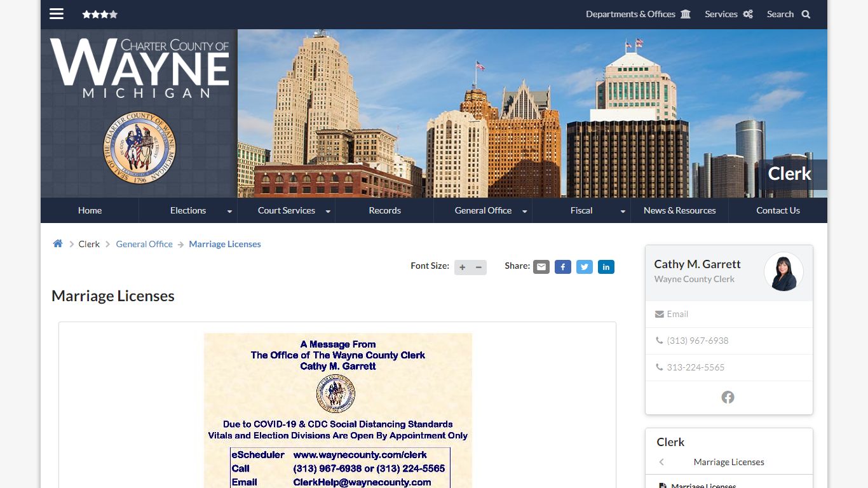The image size is (868, 488).
Task: Open the Court Services nav item
Action: point(287,210)
